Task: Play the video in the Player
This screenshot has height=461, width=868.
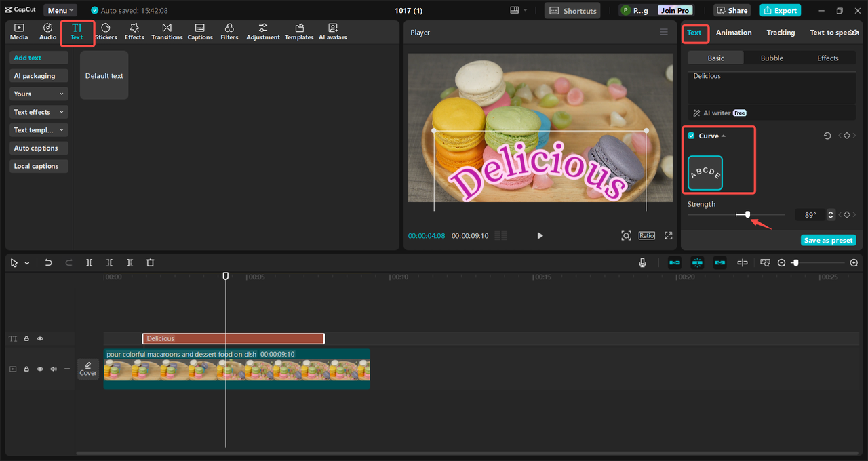Action: pos(540,235)
